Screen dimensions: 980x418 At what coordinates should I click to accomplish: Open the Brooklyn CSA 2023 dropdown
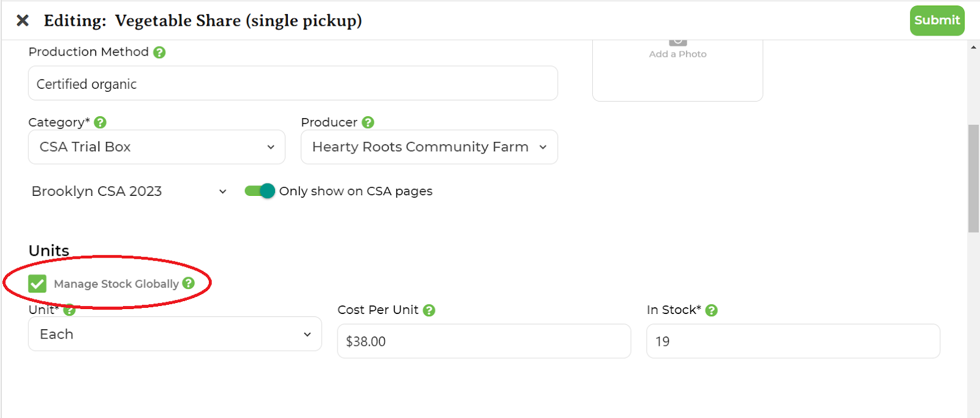click(x=129, y=192)
